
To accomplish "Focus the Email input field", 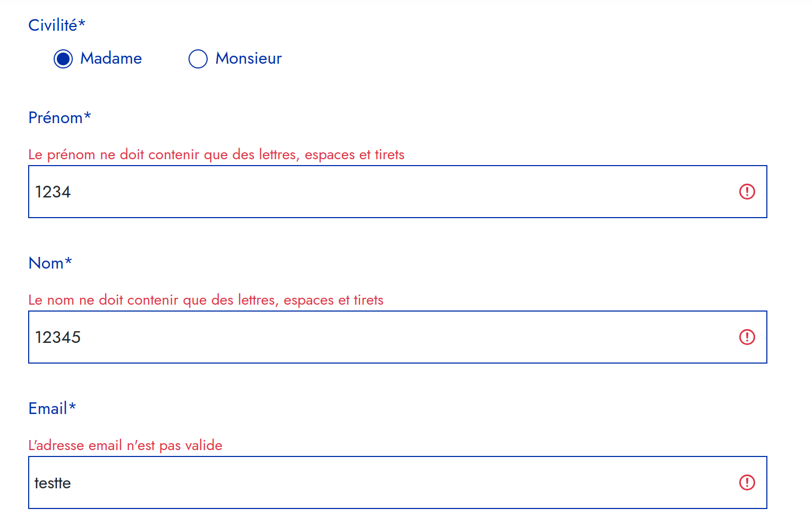I will coord(372,482).
